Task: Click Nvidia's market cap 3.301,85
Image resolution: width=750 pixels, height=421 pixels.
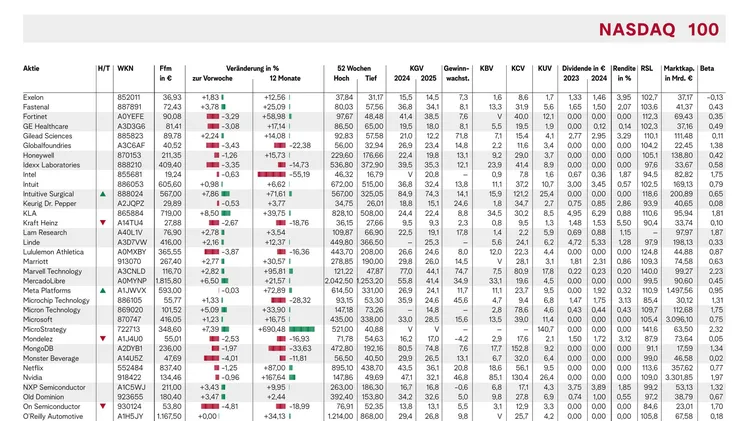Action: point(679,377)
